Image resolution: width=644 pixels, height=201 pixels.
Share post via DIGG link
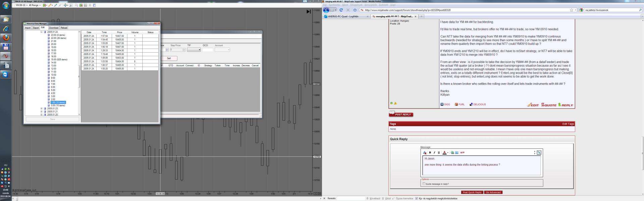tap(445, 105)
